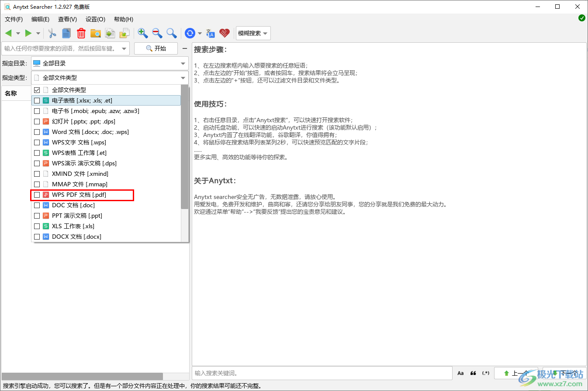Viewport: 588px width, 391px height.
Task: Open the 设置(O) menu
Action: point(95,19)
